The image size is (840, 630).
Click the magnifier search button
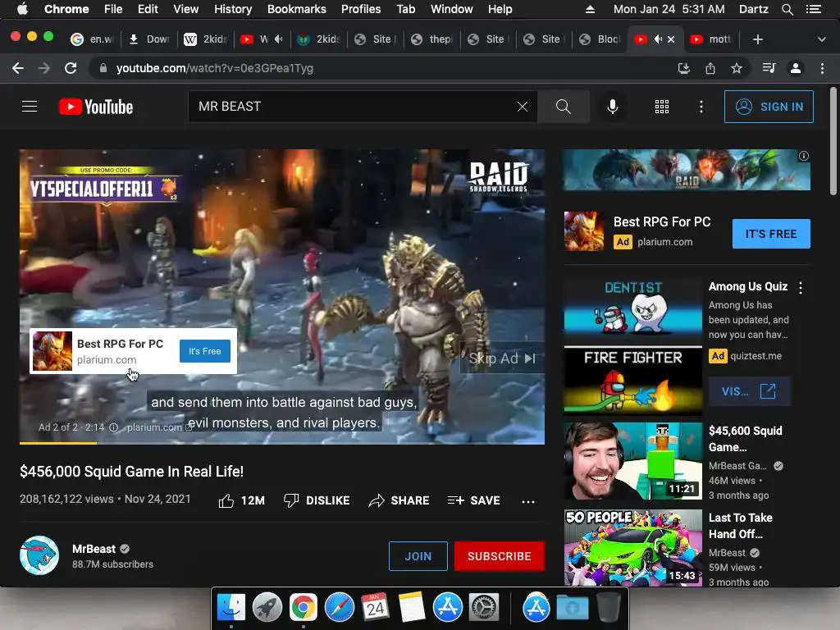click(563, 107)
